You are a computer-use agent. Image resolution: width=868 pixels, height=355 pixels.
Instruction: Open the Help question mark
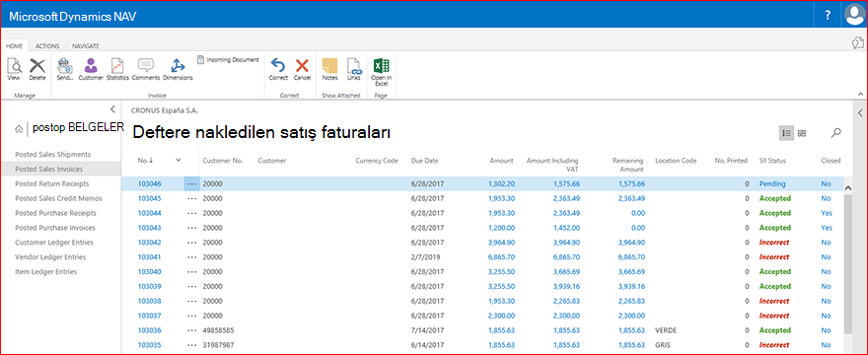click(828, 16)
